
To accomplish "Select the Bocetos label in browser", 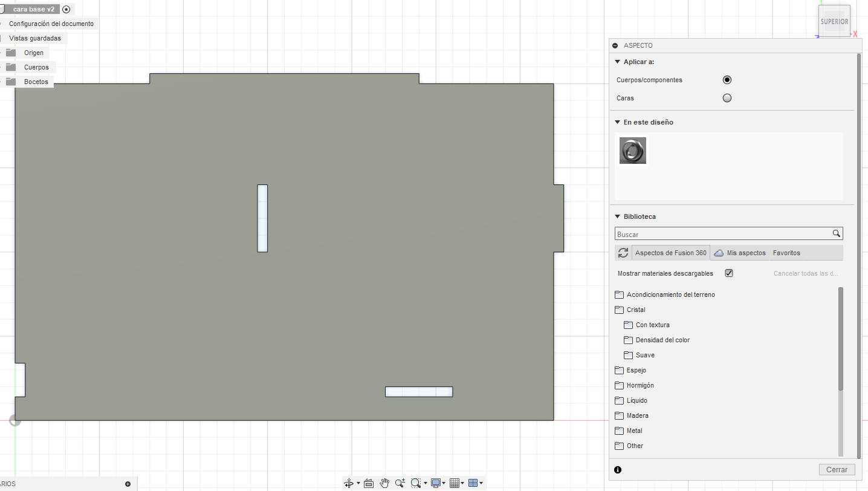I will coord(36,82).
